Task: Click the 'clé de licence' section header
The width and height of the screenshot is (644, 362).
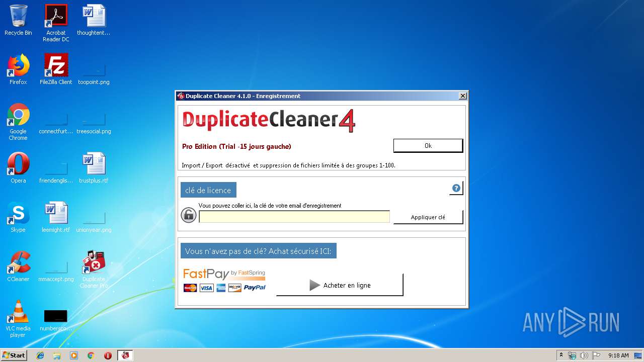Action: pyautogui.click(x=208, y=190)
